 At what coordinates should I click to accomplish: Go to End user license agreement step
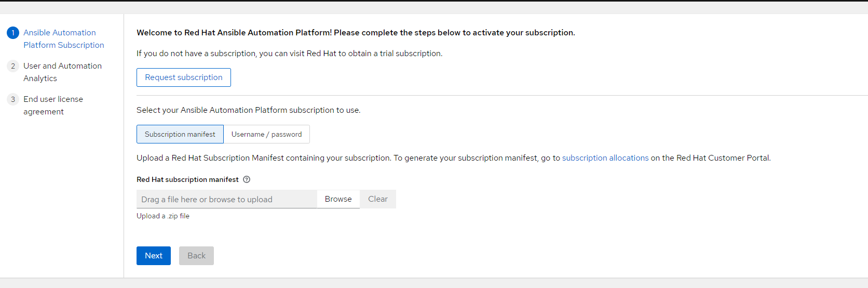53,106
